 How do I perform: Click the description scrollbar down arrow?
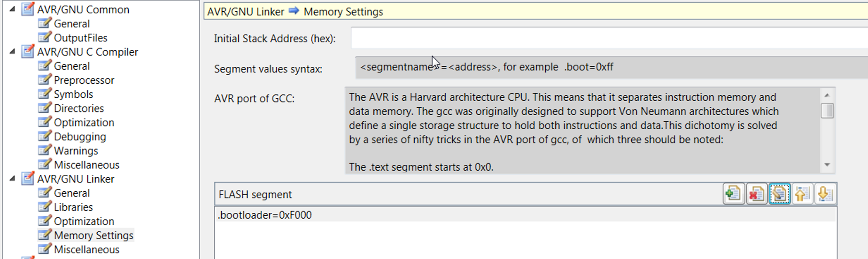pyautogui.click(x=827, y=165)
